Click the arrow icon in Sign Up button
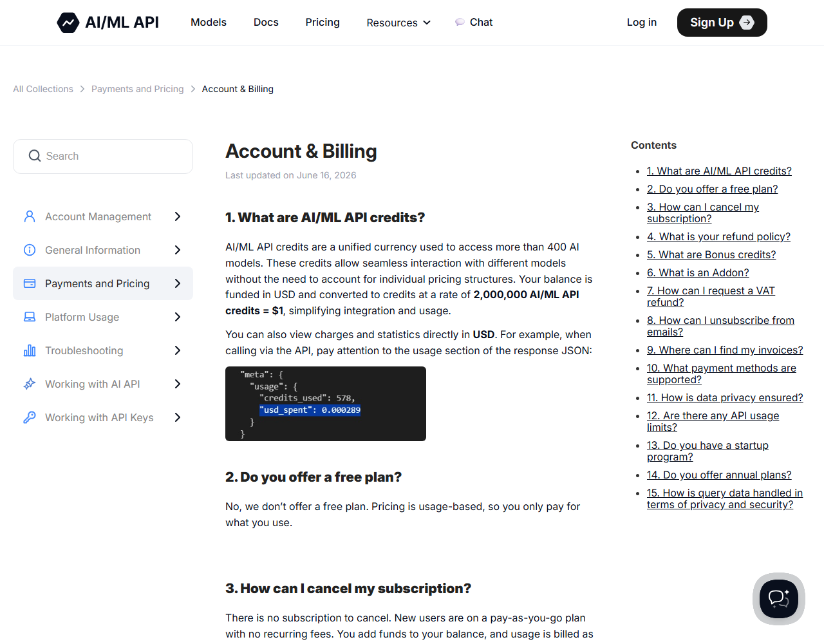The width and height of the screenshot is (824, 644). pyautogui.click(x=747, y=23)
